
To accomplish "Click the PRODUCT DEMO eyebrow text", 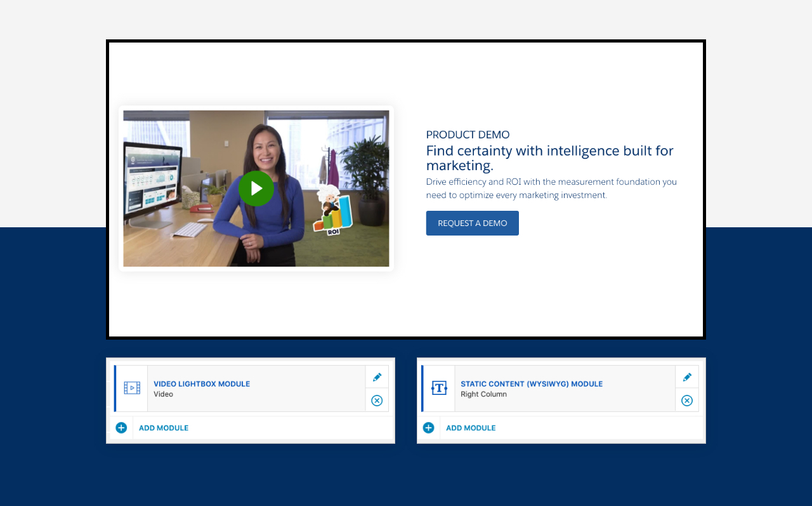I will [468, 135].
